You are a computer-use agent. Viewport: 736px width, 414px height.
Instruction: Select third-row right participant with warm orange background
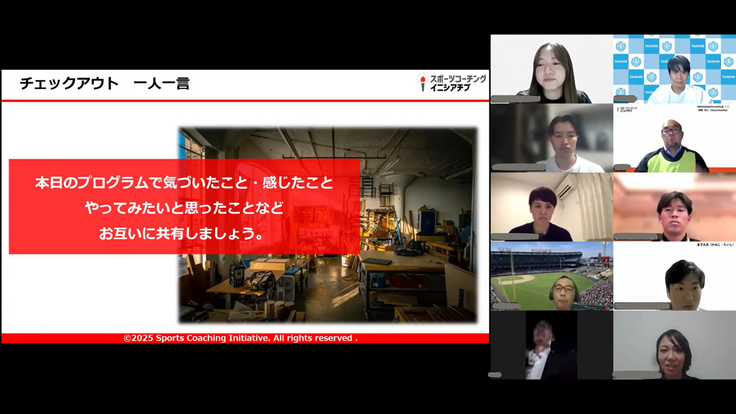(x=674, y=206)
